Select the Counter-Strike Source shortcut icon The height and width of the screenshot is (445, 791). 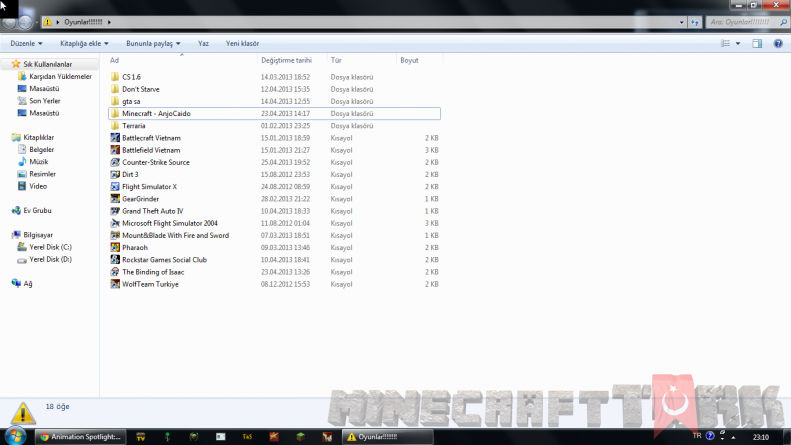coord(115,162)
